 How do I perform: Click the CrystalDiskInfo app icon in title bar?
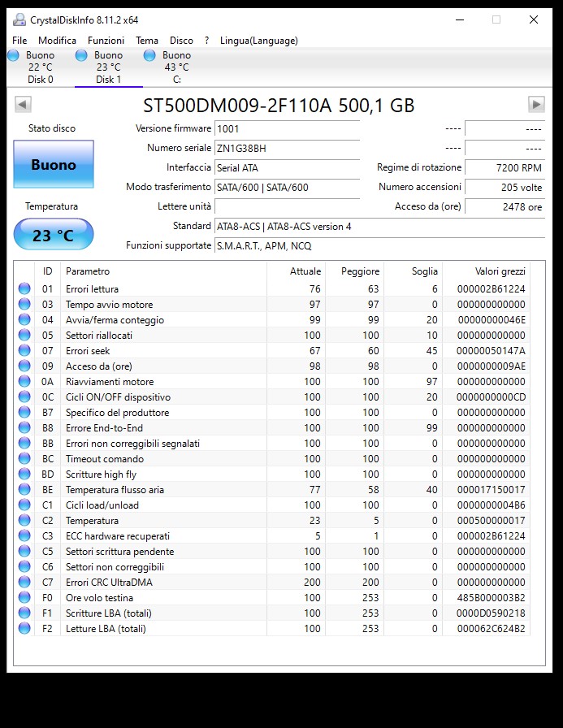[19, 19]
